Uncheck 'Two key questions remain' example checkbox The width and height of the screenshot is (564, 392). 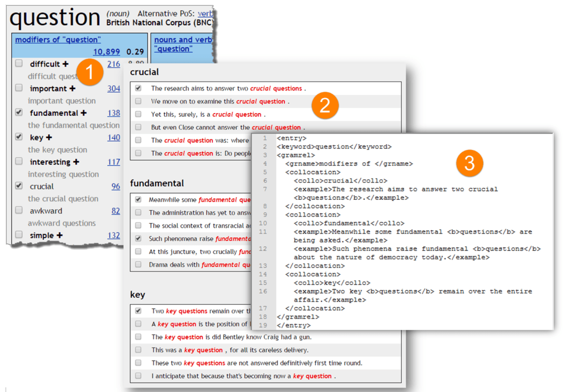pyautogui.click(x=138, y=311)
